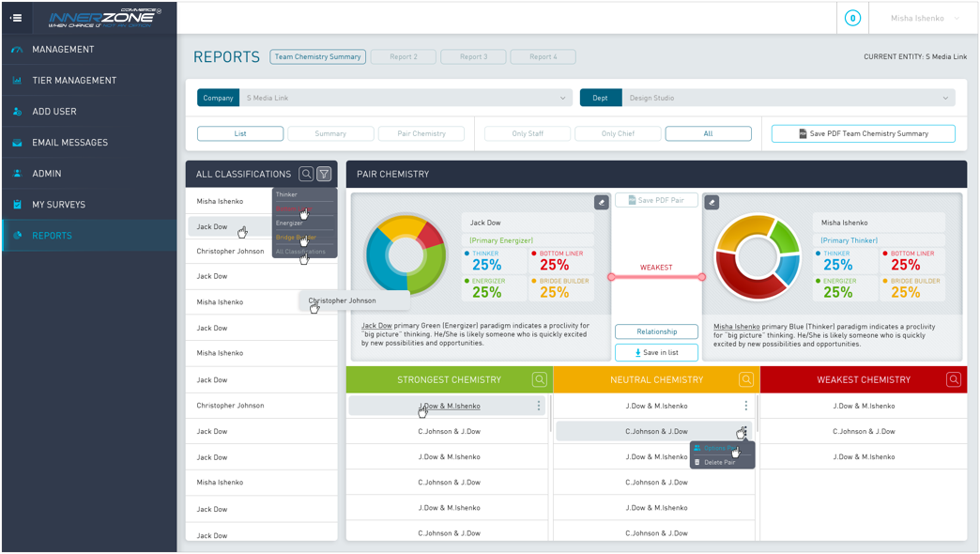
Task: Select the Only Chief filter
Action: (618, 133)
